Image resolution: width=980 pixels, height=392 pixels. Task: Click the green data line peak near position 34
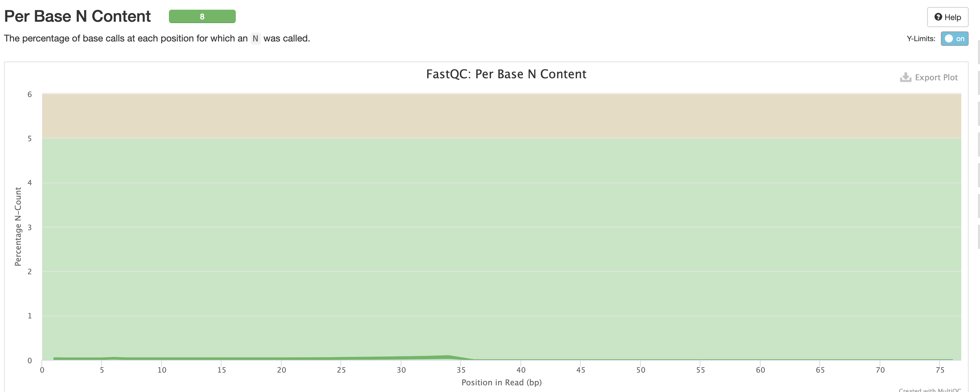(x=449, y=357)
